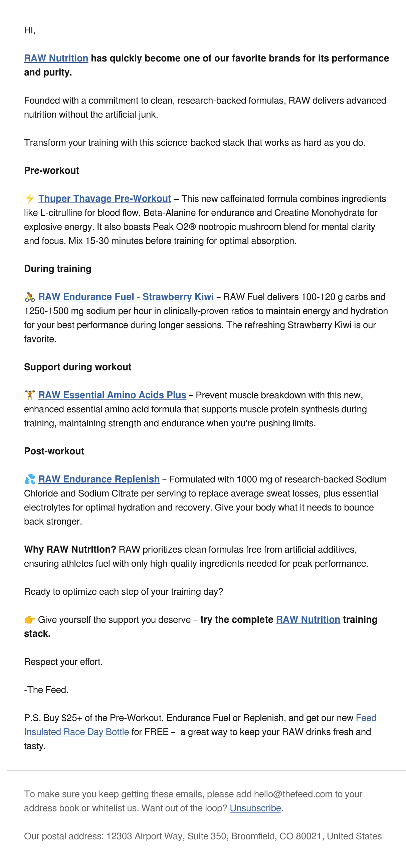Open the RAW Endurance Replenish link
The image size is (406, 868).
click(x=98, y=479)
